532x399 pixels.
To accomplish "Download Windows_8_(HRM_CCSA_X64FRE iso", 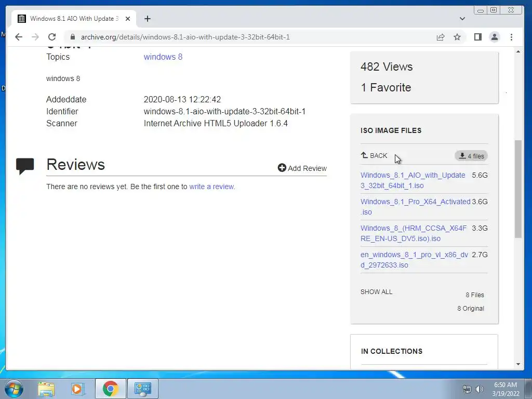I will [x=414, y=233].
